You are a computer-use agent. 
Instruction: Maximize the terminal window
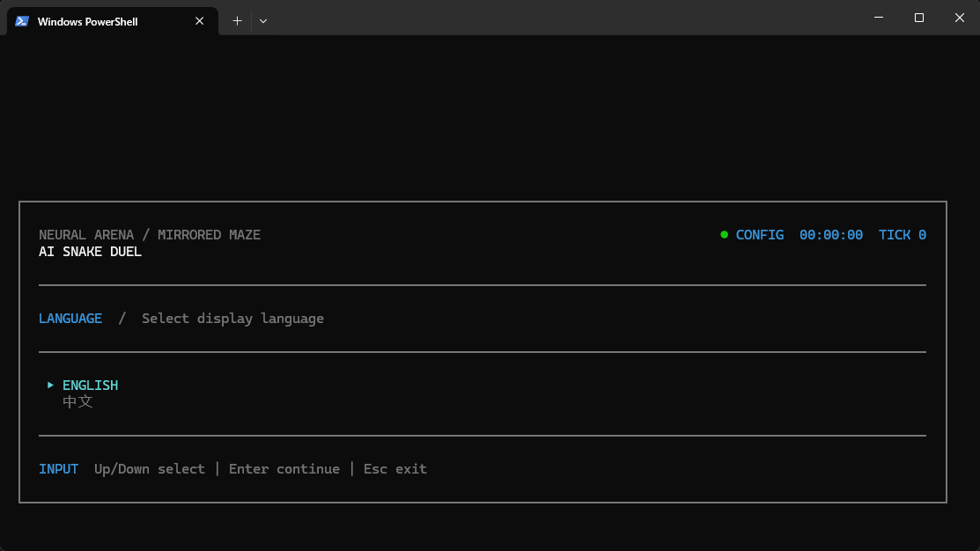click(x=918, y=18)
